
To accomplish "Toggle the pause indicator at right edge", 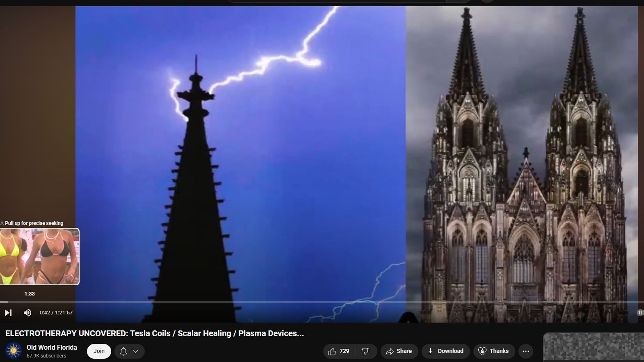I will click(x=639, y=313).
